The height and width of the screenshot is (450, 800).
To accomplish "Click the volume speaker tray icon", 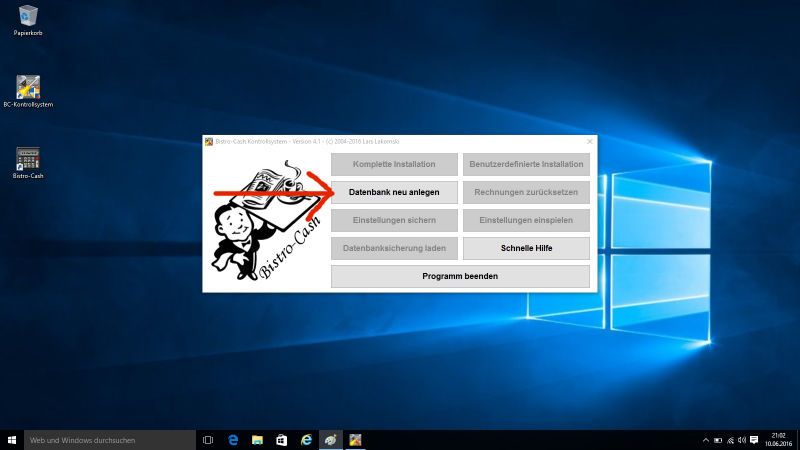I will [x=742, y=440].
